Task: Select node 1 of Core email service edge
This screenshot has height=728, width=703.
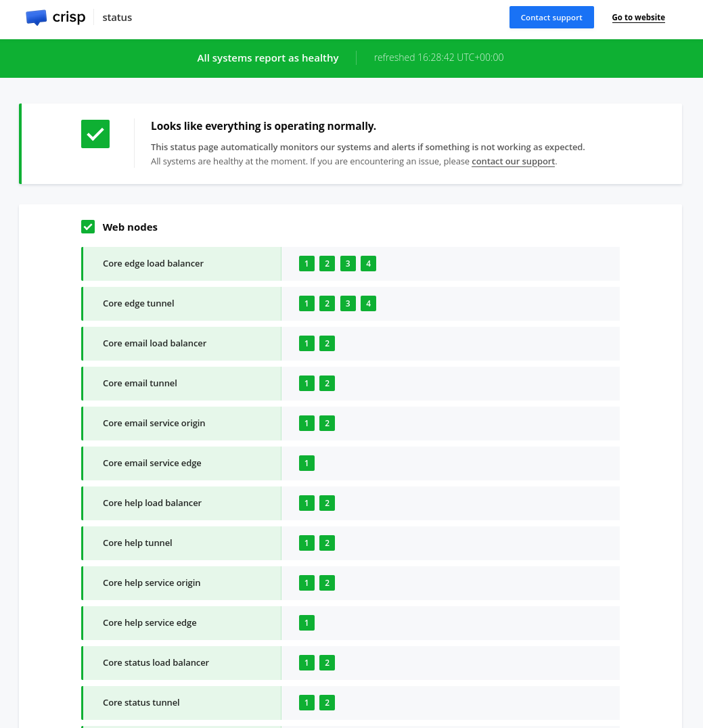Action: tap(307, 463)
